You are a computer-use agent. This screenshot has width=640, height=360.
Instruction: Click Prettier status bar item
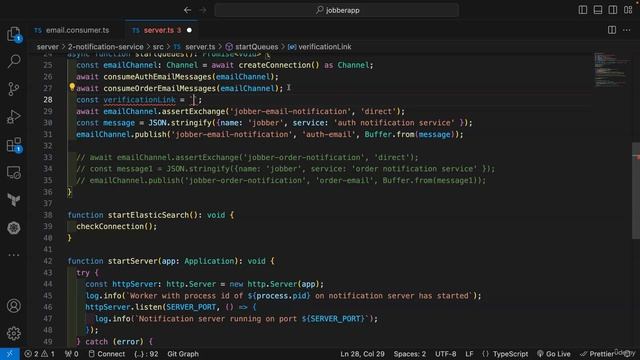597,354
